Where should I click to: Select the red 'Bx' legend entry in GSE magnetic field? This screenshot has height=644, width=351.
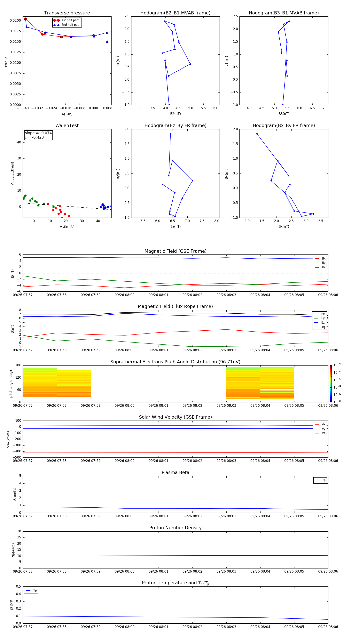click(320, 259)
